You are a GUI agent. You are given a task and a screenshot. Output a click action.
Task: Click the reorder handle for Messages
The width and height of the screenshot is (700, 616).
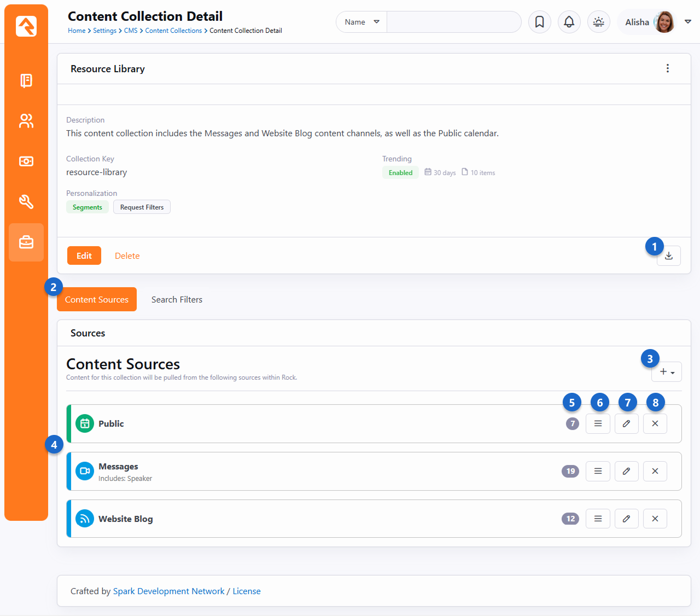tap(598, 471)
